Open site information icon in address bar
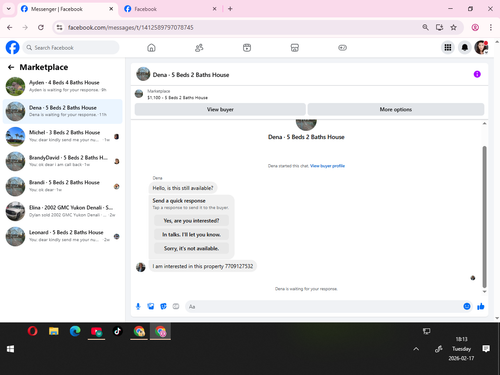The height and width of the screenshot is (375, 500). [x=59, y=28]
